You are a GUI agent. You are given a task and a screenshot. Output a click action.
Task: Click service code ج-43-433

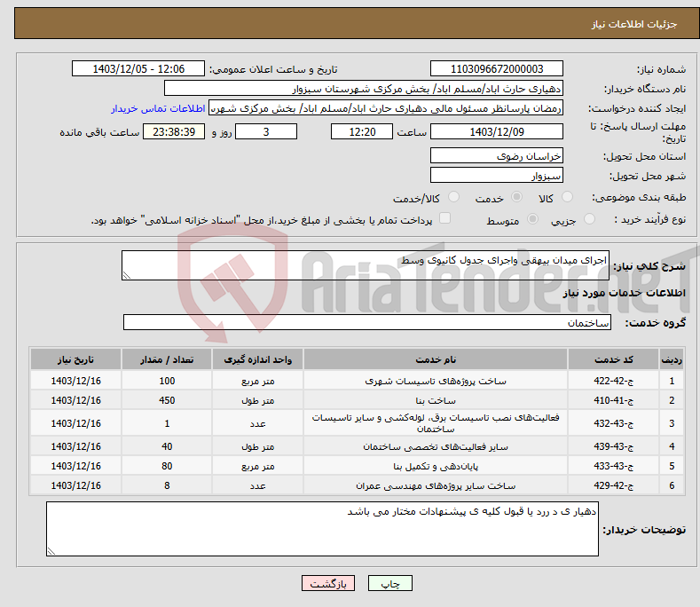(x=613, y=466)
